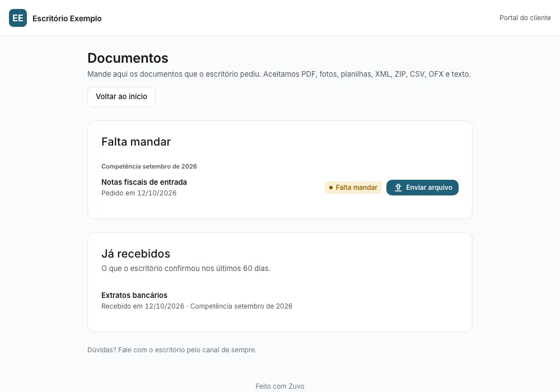Select the Já recebidos section heading
The width and height of the screenshot is (560, 392).
pos(136,254)
